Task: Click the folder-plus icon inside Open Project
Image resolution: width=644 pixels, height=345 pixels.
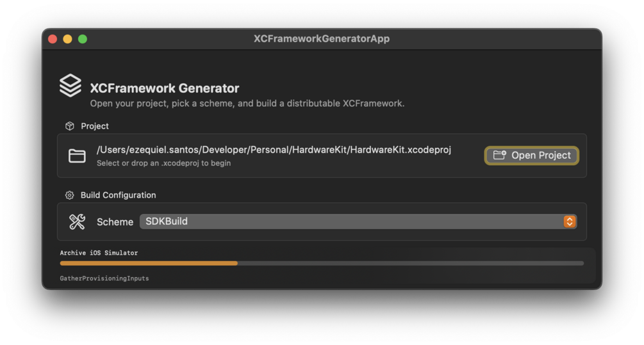Action: [500, 156]
